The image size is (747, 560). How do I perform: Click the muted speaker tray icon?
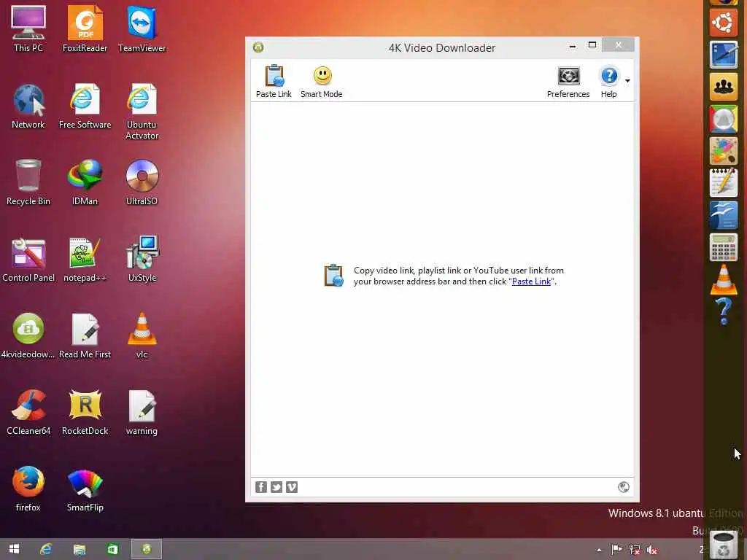click(651, 550)
